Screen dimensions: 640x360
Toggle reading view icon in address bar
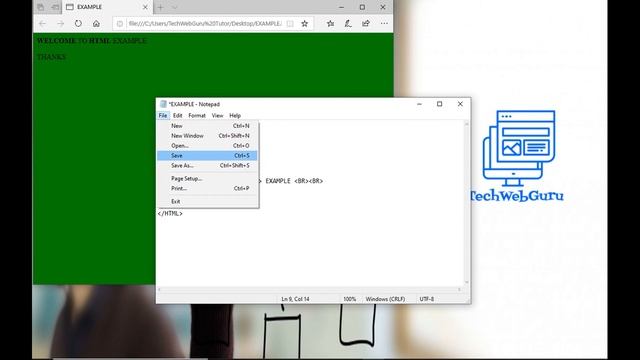290,24
